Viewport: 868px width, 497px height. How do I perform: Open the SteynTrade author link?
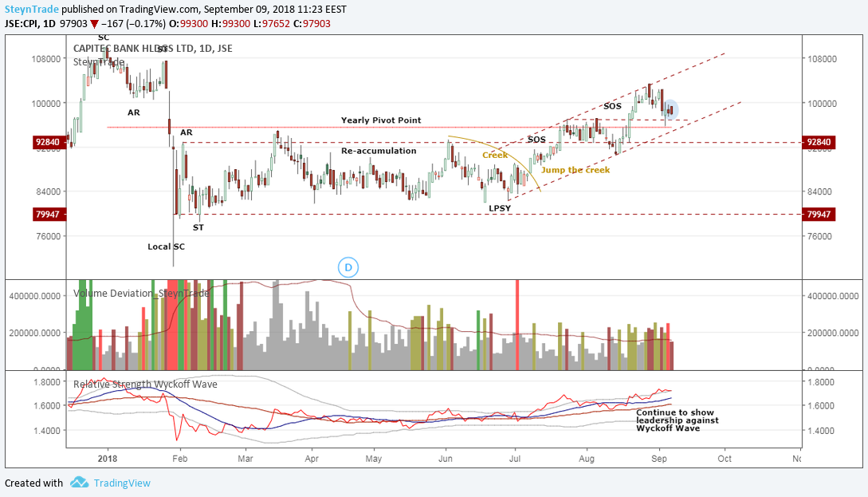pos(32,10)
